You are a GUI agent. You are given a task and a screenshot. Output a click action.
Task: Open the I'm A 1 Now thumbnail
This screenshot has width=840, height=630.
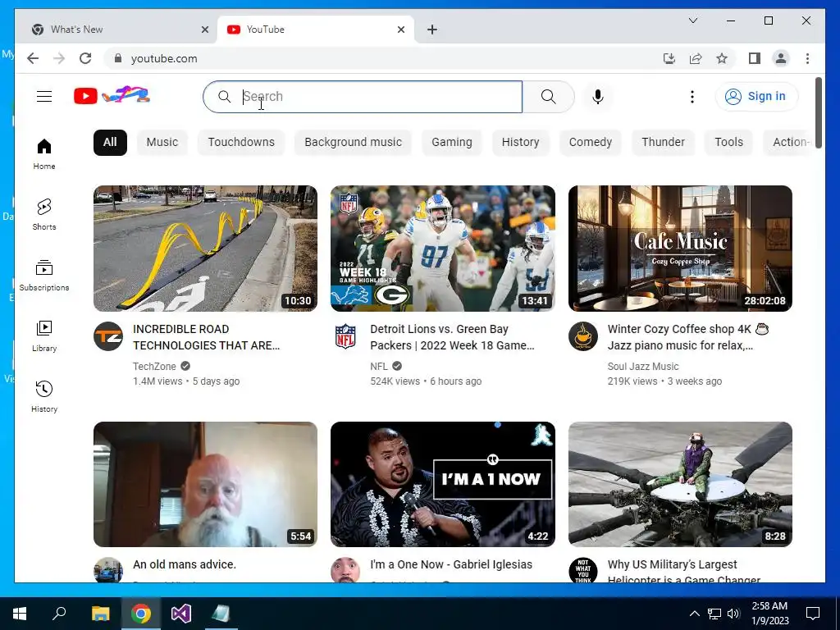[x=442, y=484]
